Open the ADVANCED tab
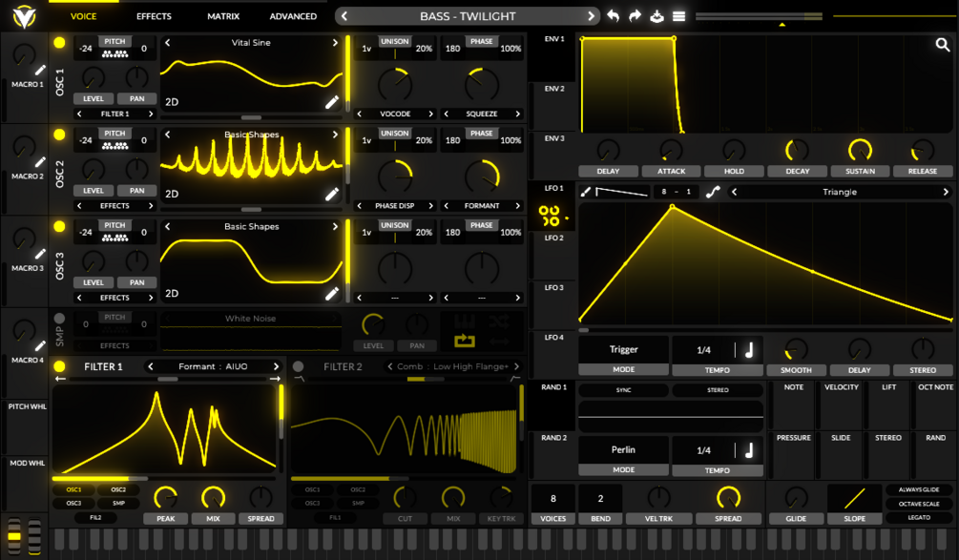 293,16
